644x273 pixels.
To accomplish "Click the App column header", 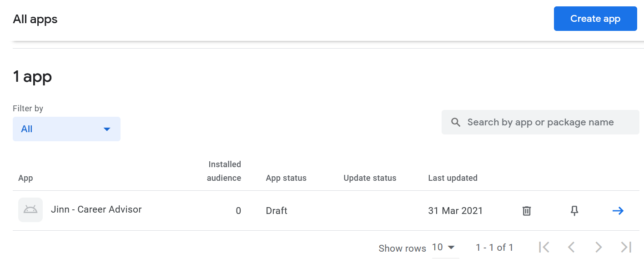I will point(25,178).
